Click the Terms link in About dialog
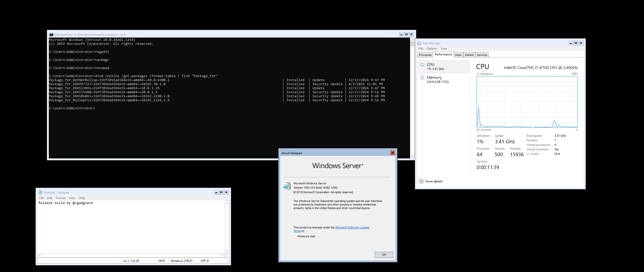Viewport: 644px width, 272px height. point(297,231)
